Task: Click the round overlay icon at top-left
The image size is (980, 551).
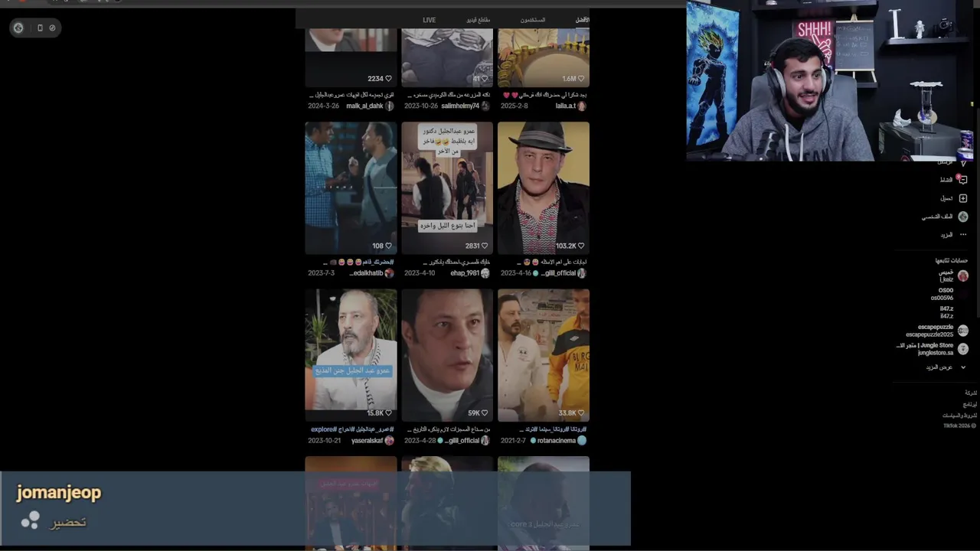Action: 18,28
